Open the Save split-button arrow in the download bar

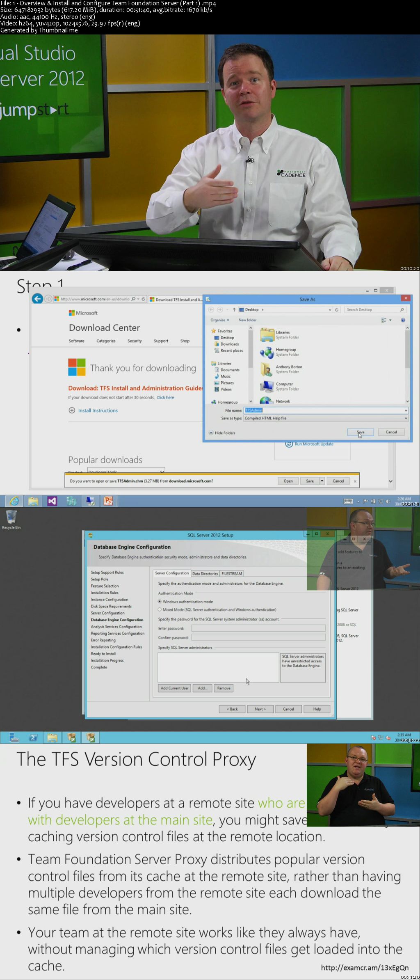tap(322, 481)
